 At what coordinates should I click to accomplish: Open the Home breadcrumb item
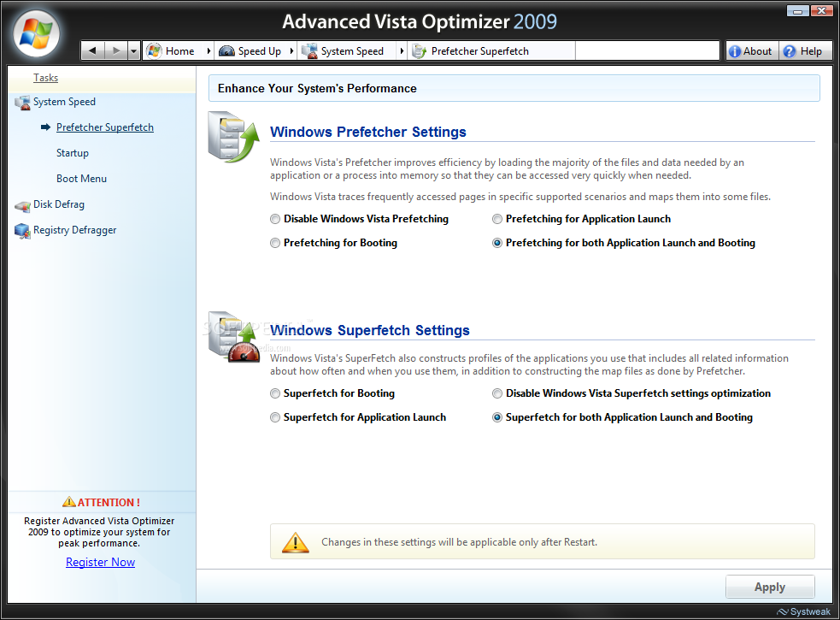179,51
